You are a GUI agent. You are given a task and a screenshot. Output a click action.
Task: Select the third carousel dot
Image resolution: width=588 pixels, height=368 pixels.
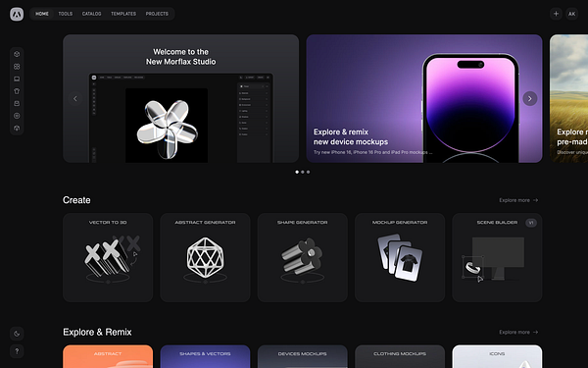point(309,172)
